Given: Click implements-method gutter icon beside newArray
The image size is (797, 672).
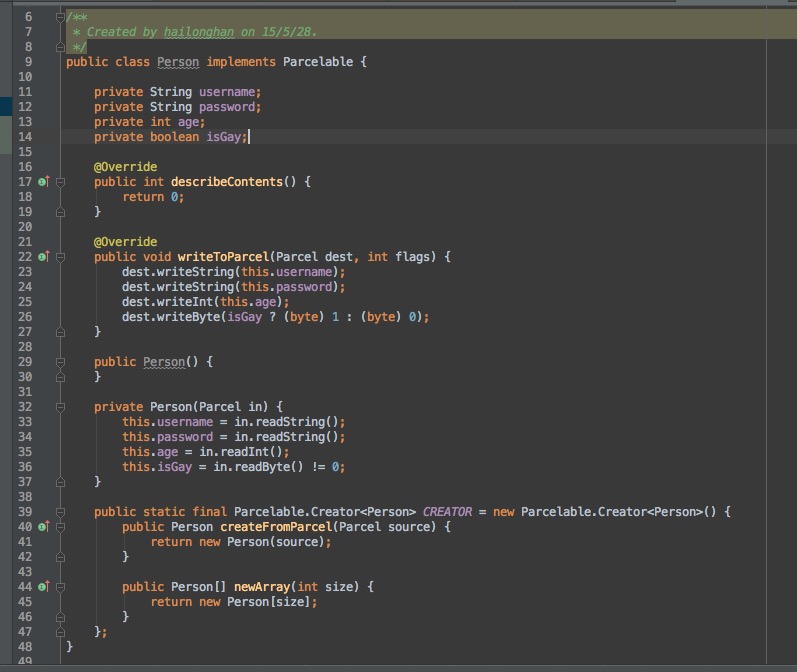Looking at the screenshot, I should [x=43, y=587].
